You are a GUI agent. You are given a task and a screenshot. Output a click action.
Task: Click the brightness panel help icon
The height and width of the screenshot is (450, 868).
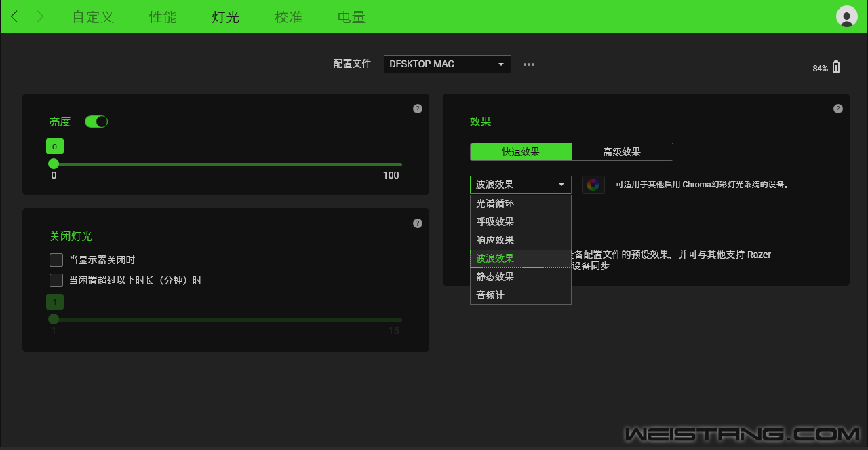418,109
